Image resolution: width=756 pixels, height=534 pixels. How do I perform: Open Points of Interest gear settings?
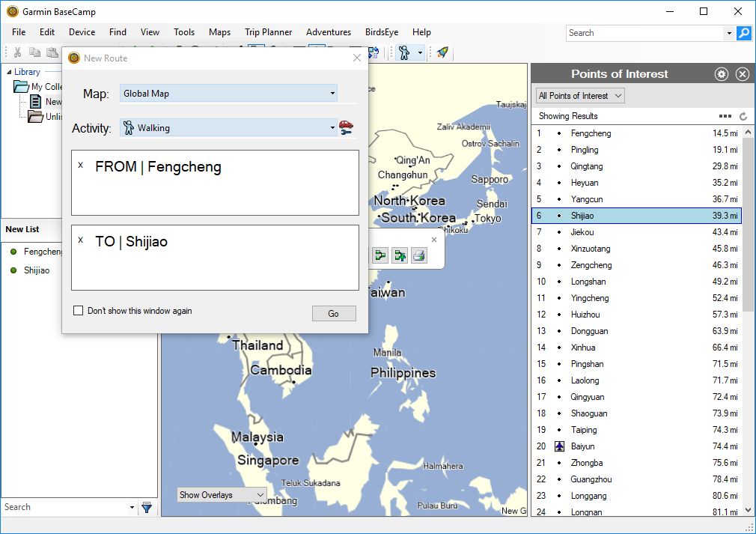[722, 74]
